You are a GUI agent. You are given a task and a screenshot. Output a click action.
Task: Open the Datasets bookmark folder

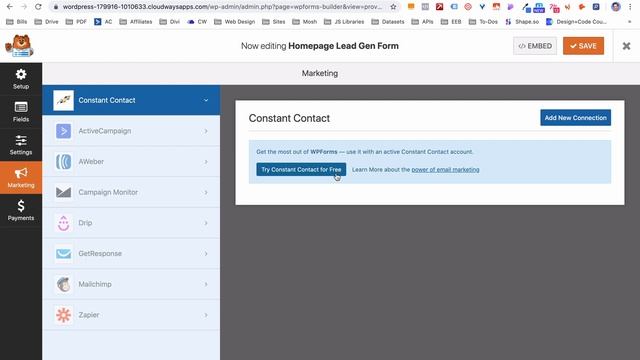[388, 22]
